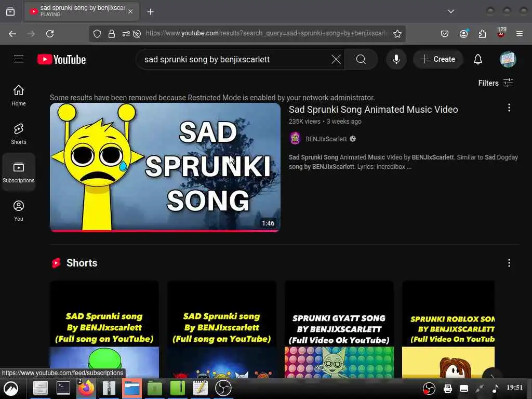
Task: Click the OBS tray icon with the red dot
Action: (x=429, y=389)
